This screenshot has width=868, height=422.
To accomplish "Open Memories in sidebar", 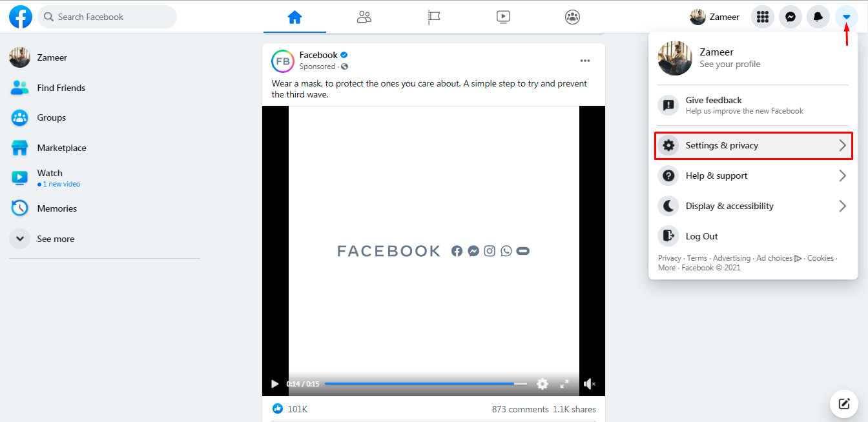I will pos(103,208).
